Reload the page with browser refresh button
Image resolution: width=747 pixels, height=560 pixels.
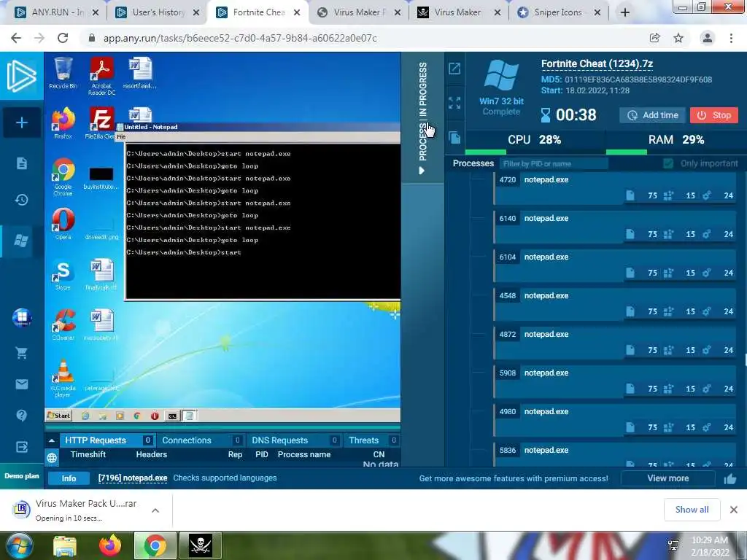(x=63, y=38)
